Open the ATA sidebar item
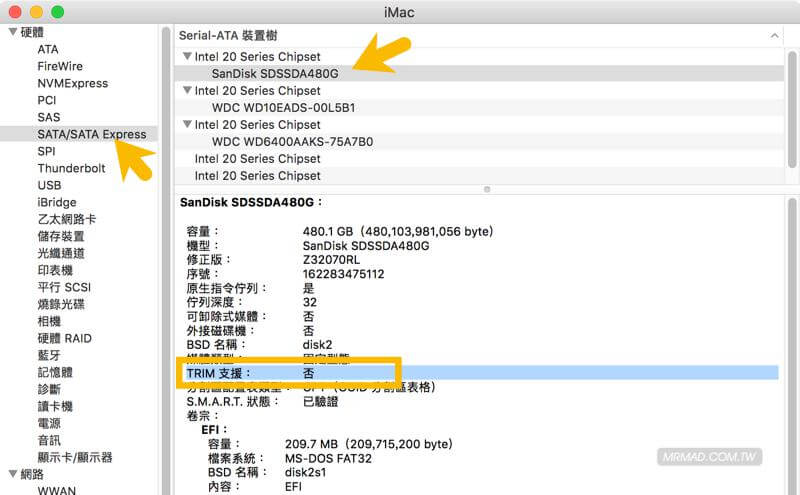800x495 pixels. tap(48, 49)
